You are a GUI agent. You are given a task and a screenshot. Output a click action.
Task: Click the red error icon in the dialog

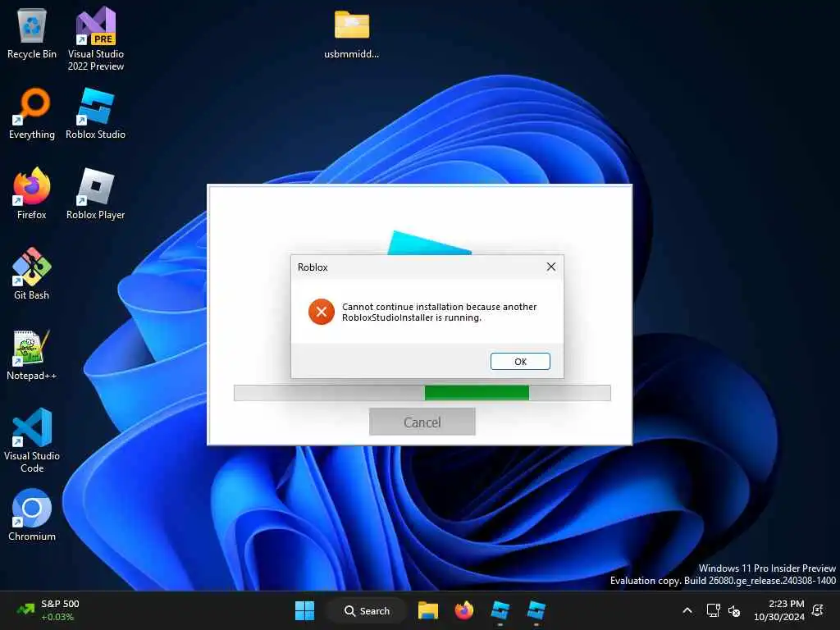[322, 312]
